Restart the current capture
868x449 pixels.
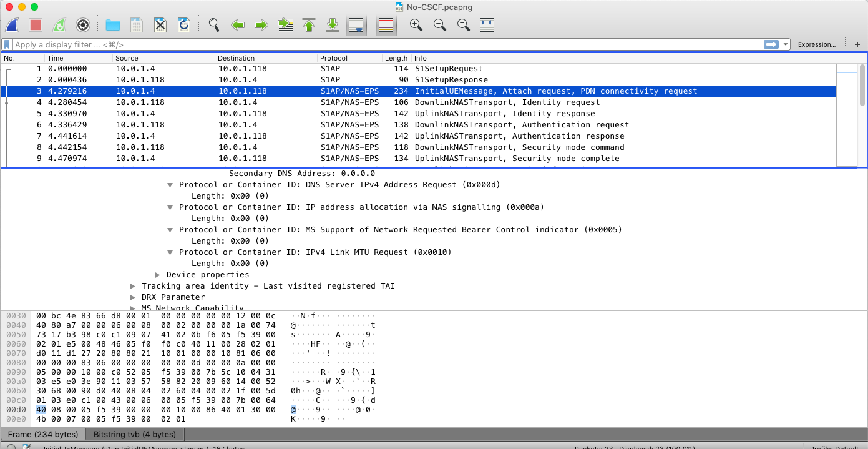point(59,24)
